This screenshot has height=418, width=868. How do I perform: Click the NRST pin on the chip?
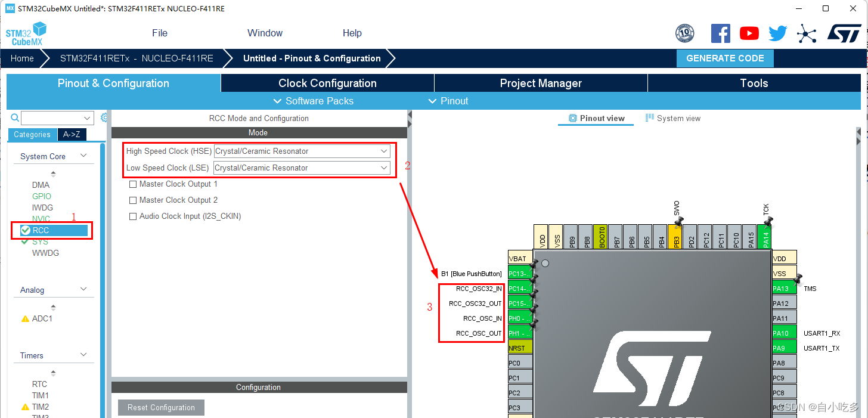(520, 348)
